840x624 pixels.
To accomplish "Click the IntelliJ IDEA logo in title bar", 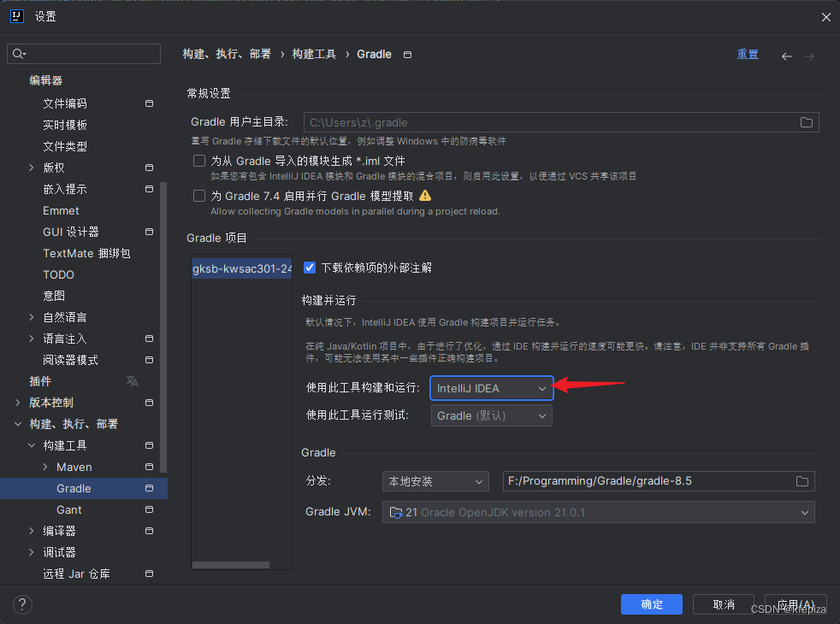I will pos(17,16).
